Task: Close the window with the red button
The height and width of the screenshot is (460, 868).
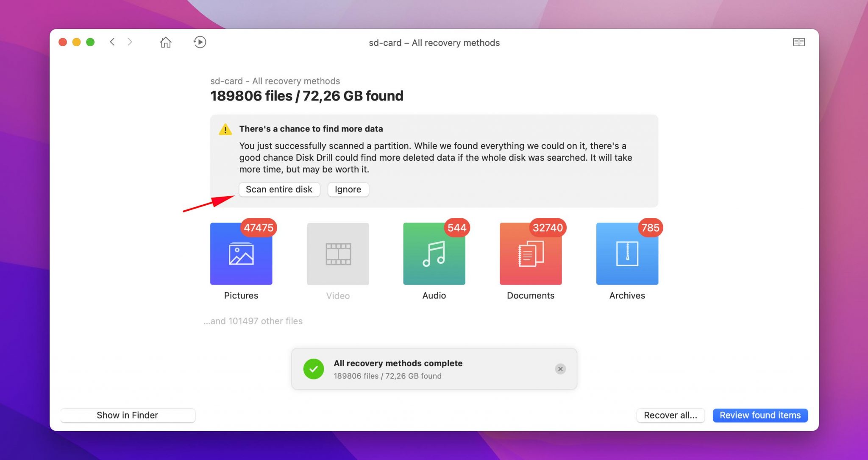Action: click(63, 42)
